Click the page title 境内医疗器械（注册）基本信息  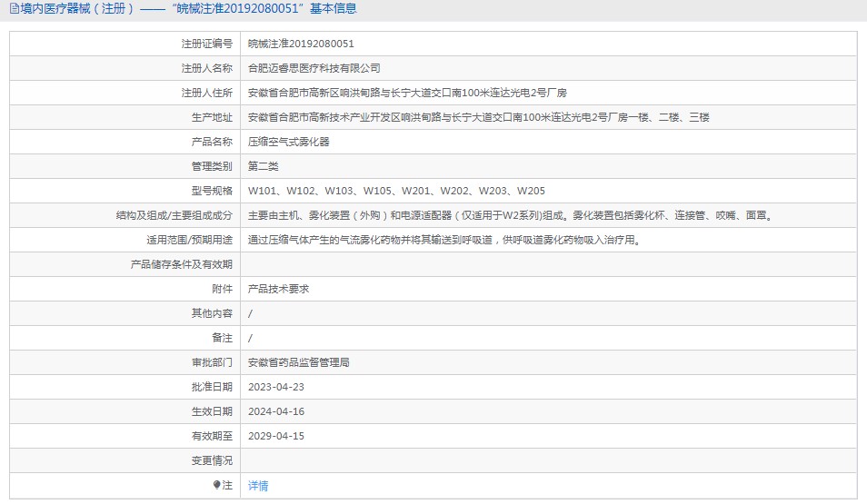click(x=188, y=9)
